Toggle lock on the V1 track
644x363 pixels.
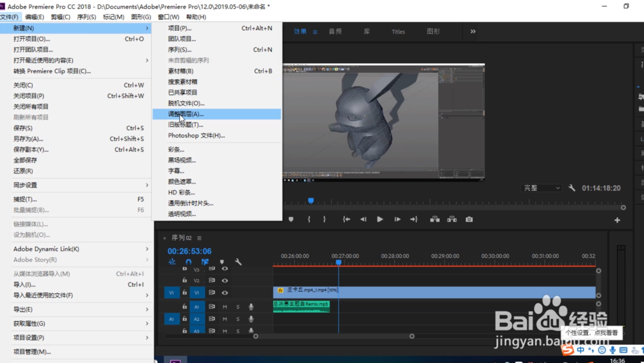(185, 293)
